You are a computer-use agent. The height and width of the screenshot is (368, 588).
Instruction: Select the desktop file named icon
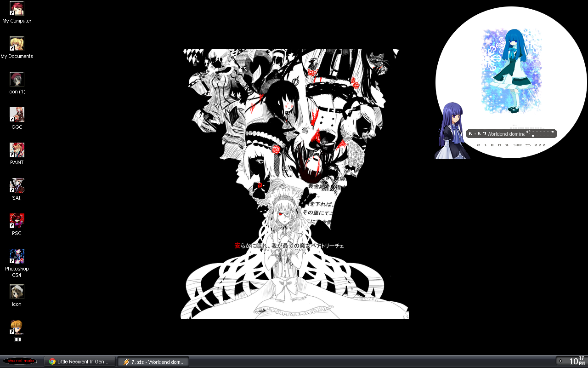click(x=17, y=296)
